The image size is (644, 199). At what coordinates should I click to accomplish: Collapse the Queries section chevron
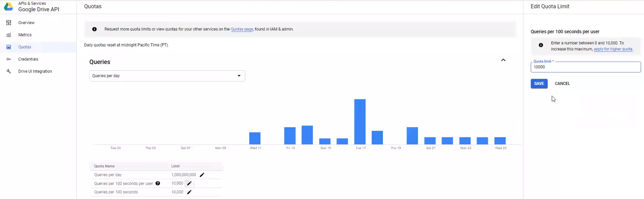(503, 60)
